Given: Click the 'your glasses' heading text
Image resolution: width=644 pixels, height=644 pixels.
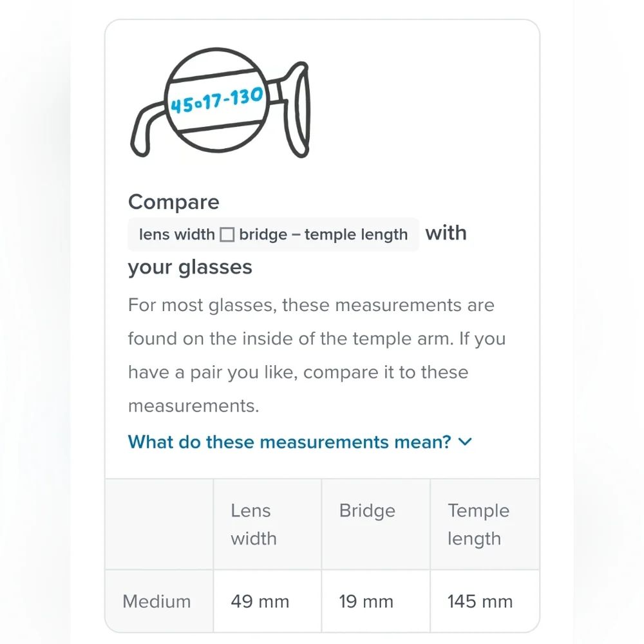Looking at the screenshot, I should (x=190, y=267).
